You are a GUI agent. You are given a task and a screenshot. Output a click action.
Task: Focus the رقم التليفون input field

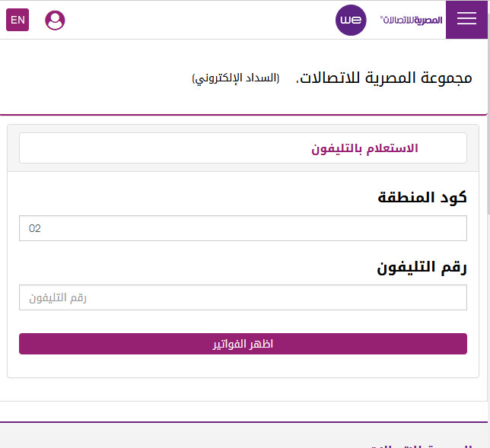coord(243,297)
